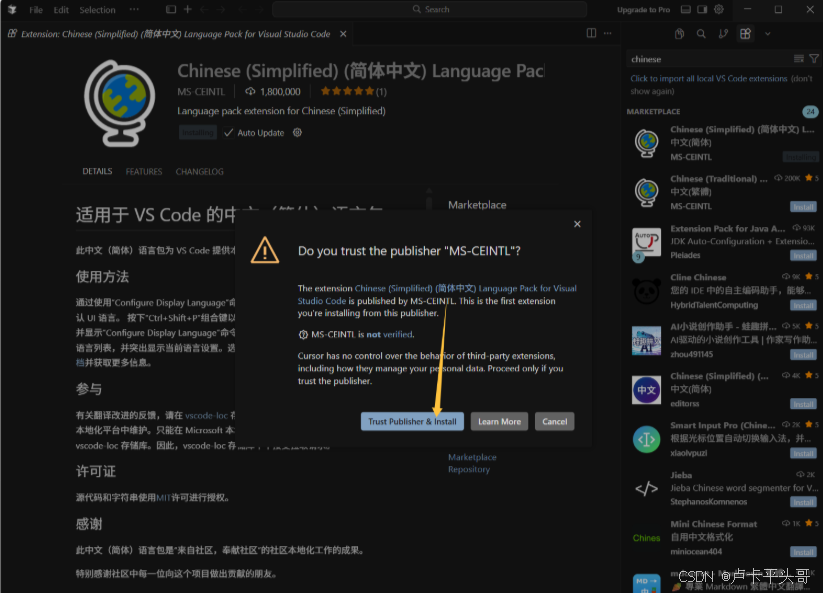The width and height of the screenshot is (823, 593).
Task: Click the MS-CEINTL publisher name on extension page
Action: [201, 92]
